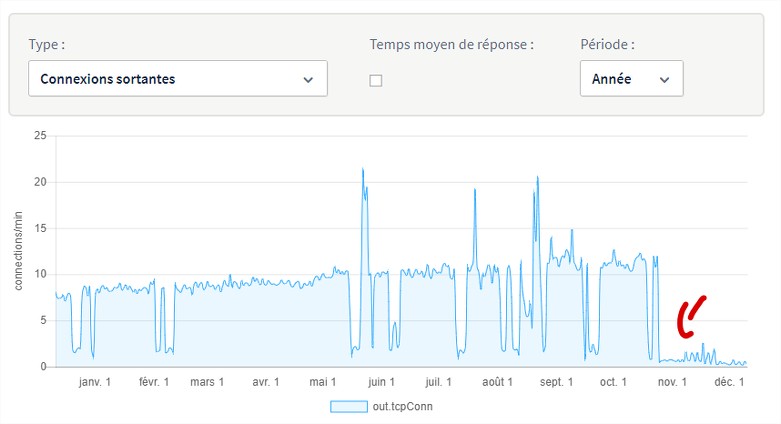Expand the Type dropdown using its chevron arrow
The height and width of the screenshot is (424, 781).
pos(308,80)
